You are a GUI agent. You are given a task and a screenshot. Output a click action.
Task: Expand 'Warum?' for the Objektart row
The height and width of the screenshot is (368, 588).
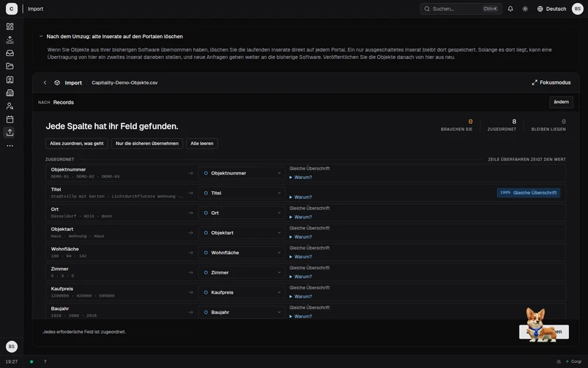tap(301, 237)
